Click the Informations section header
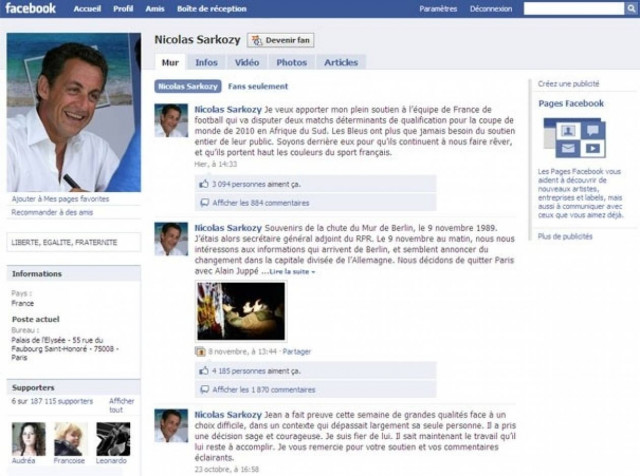640x476 pixels. (74, 274)
